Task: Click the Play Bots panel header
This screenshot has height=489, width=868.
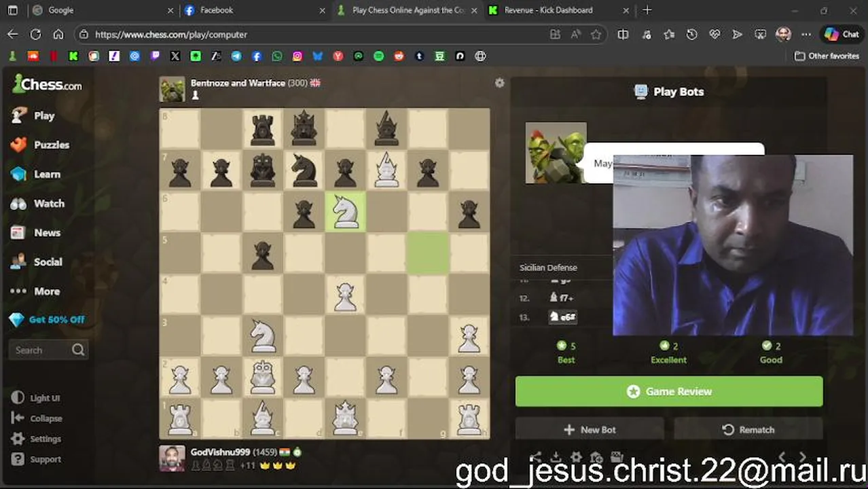Action: click(x=669, y=92)
